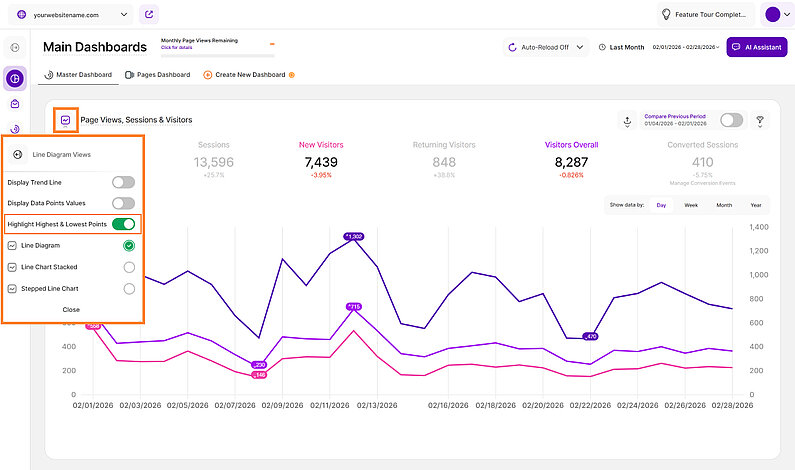The height and width of the screenshot is (470, 795).
Task: Expand the sidebar with the arrow icon
Action: (16, 47)
